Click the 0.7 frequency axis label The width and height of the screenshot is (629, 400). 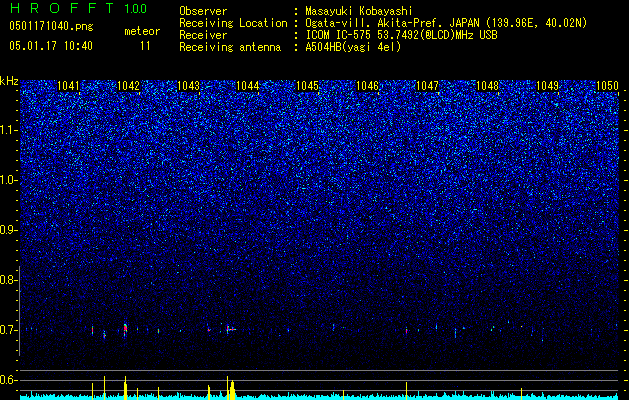[x=9, y=330]
